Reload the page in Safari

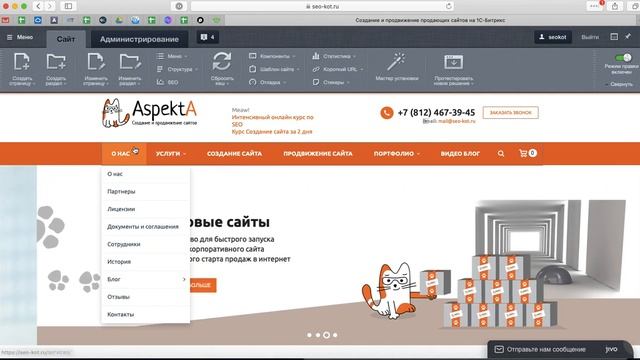tap(449, 6)
